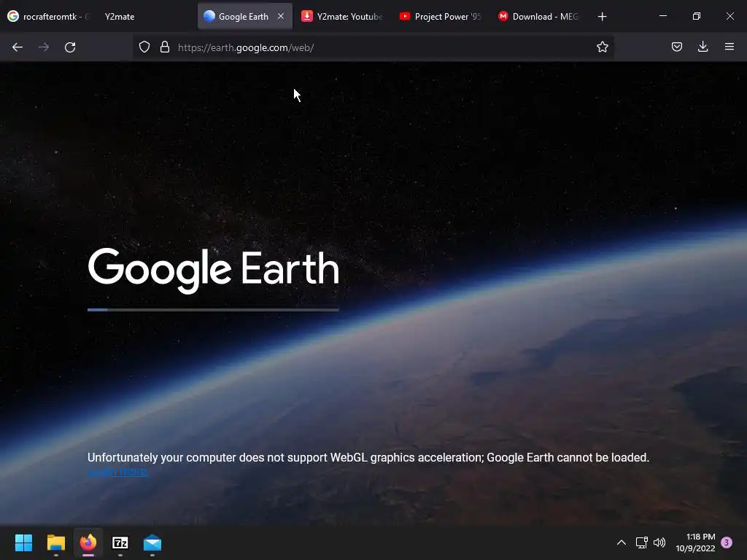Click the WebGL not supported error message

[368, 458]
